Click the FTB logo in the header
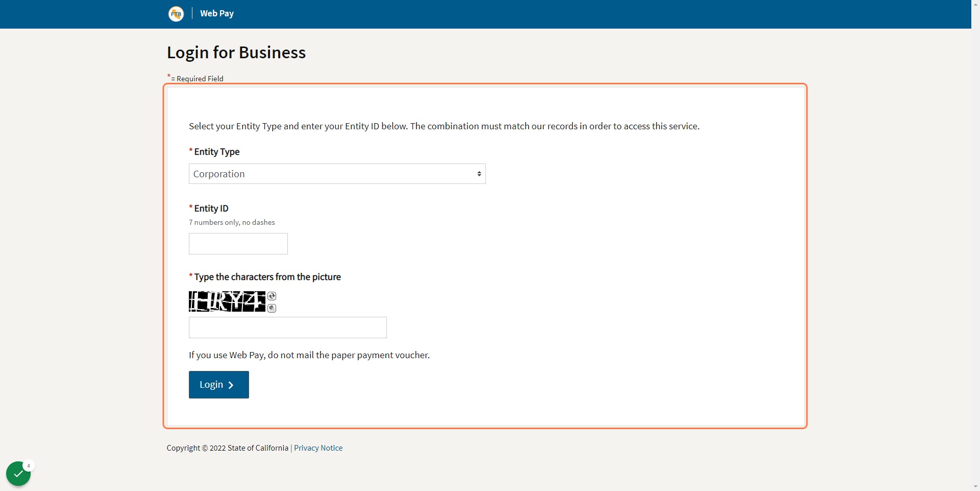The width and height of the screenshot is (980, 491). tap(176, 14)
